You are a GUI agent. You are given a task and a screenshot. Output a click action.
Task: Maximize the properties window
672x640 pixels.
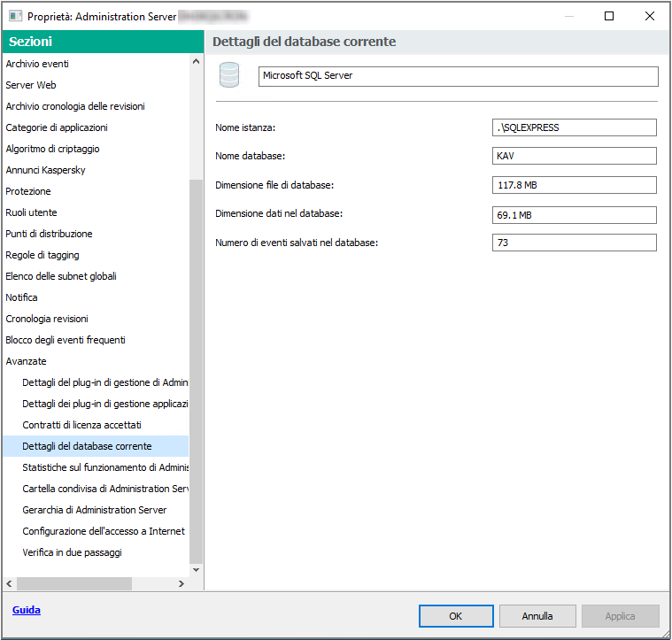click(x=609, y=16)
